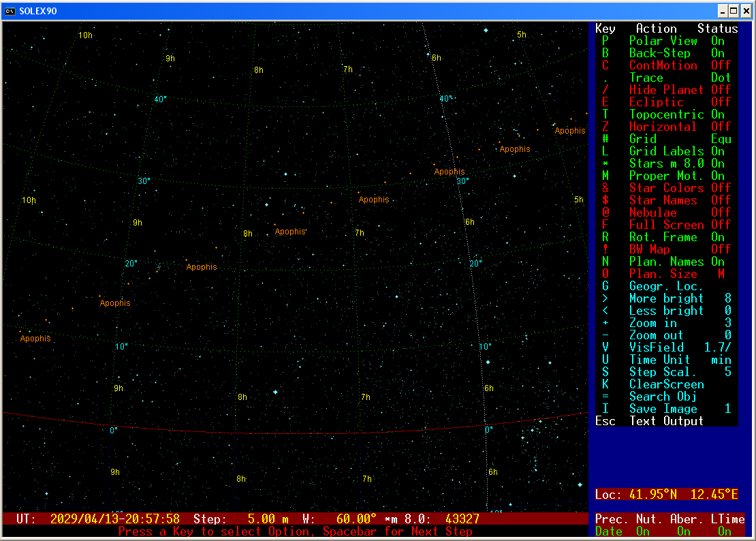Click the Apophis label near 7h line

pos(374,200)
